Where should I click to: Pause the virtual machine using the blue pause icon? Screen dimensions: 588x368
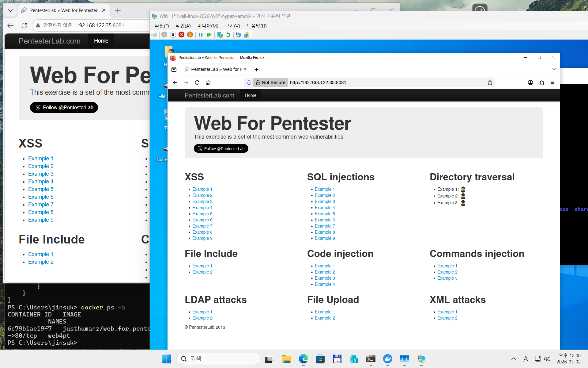tap(201, 35)
